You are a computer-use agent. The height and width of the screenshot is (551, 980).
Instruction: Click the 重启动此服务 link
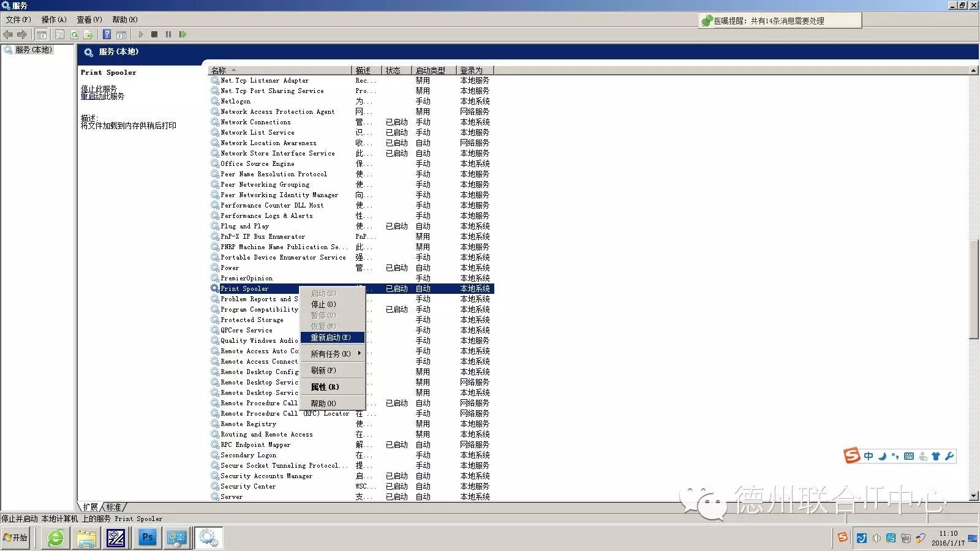tap(102, 96)
